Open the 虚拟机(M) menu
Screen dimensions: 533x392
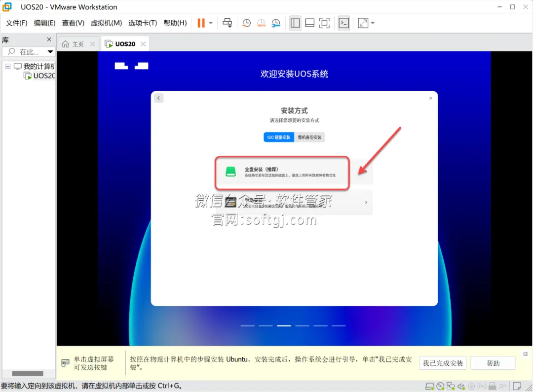tap(106, 23)
